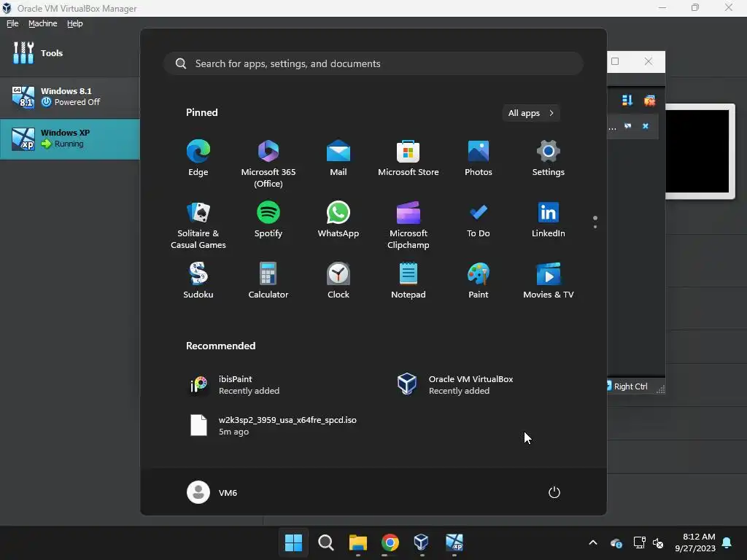Launch the Photos app
Viewport: 747px width, 560px height.
(479, 158)
